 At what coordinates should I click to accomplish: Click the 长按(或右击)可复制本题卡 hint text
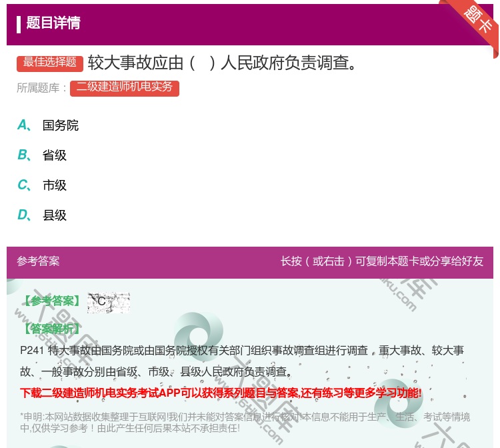click(382, 261)
